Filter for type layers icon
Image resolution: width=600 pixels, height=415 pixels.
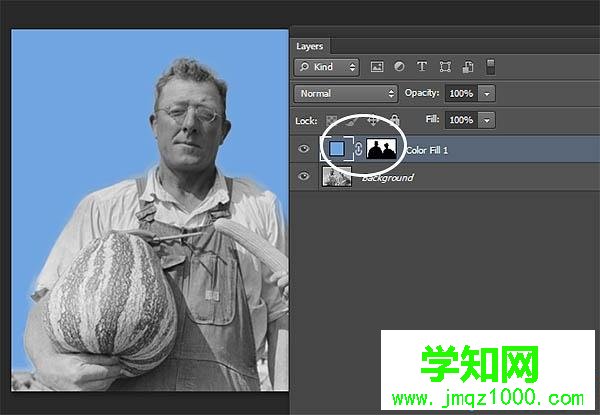[422, 67]
